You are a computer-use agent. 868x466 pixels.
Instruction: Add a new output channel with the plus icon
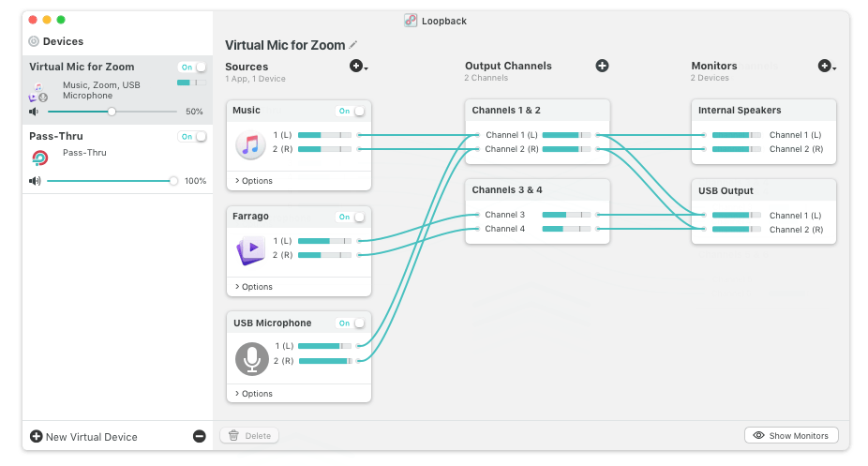click(x=602, y=66)
